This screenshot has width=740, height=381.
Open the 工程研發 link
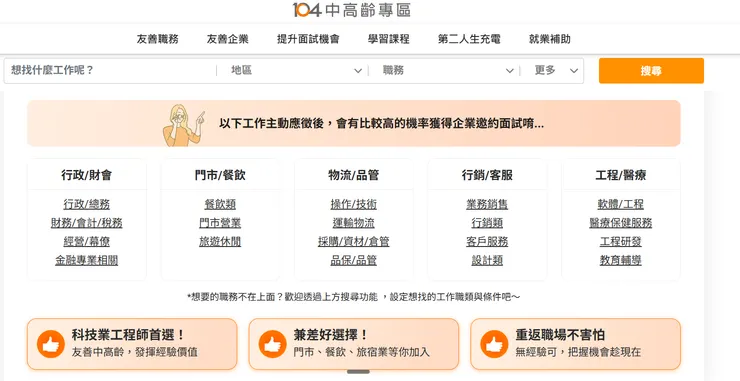[621, 241]
